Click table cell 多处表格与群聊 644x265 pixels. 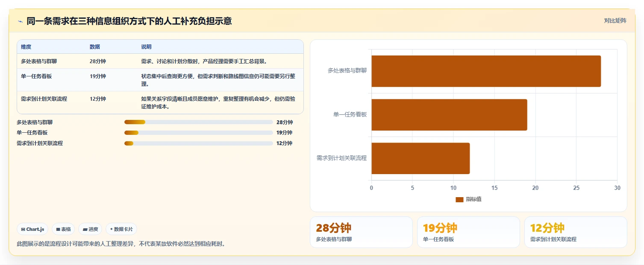click(x=39, y=61)
